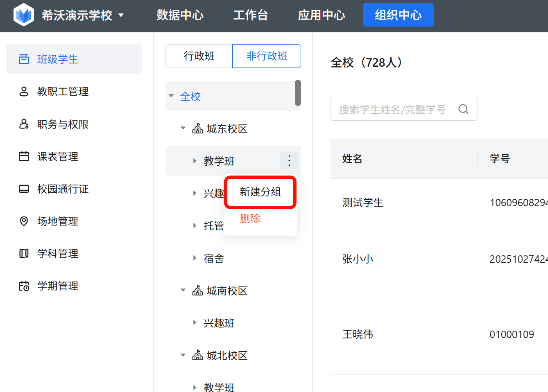Expand the 宿舍 tree node
This screenshot has height=392, width=548.
click(x=195, y=258)
